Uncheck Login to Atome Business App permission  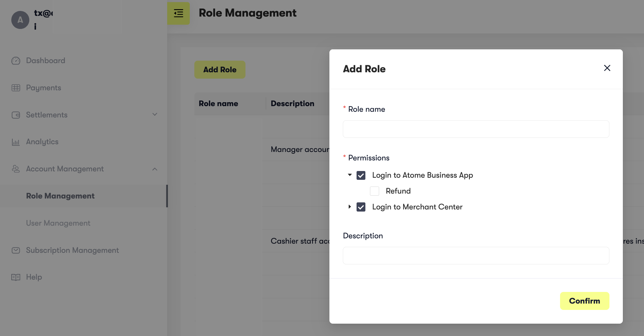[361, 175]
